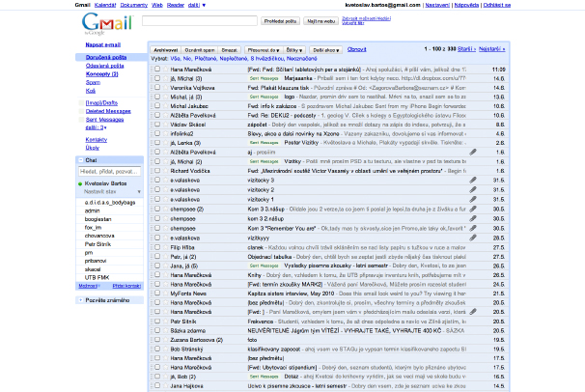Click the 'Napsat e-mail' compose link
Screen dimensions: 585x392
(100, 44)
